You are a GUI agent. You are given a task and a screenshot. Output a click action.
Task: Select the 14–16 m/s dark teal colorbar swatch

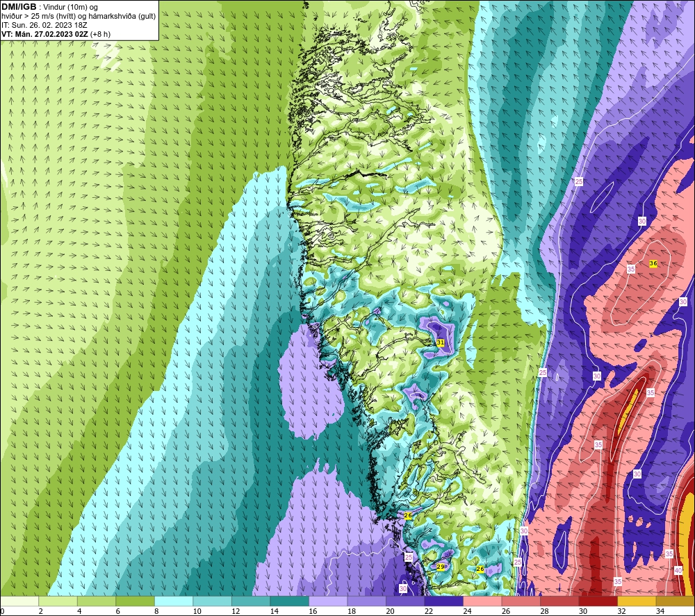click(x=289, y=601)
